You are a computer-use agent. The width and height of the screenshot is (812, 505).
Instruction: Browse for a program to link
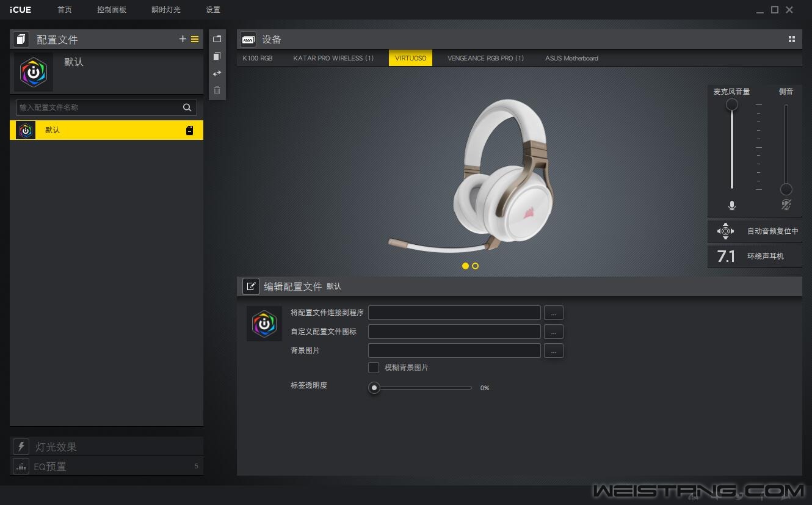tap(554, 313)
